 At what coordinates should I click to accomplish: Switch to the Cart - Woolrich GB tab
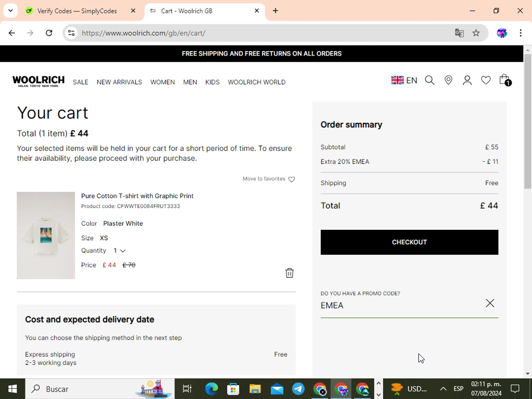[204, 11]
